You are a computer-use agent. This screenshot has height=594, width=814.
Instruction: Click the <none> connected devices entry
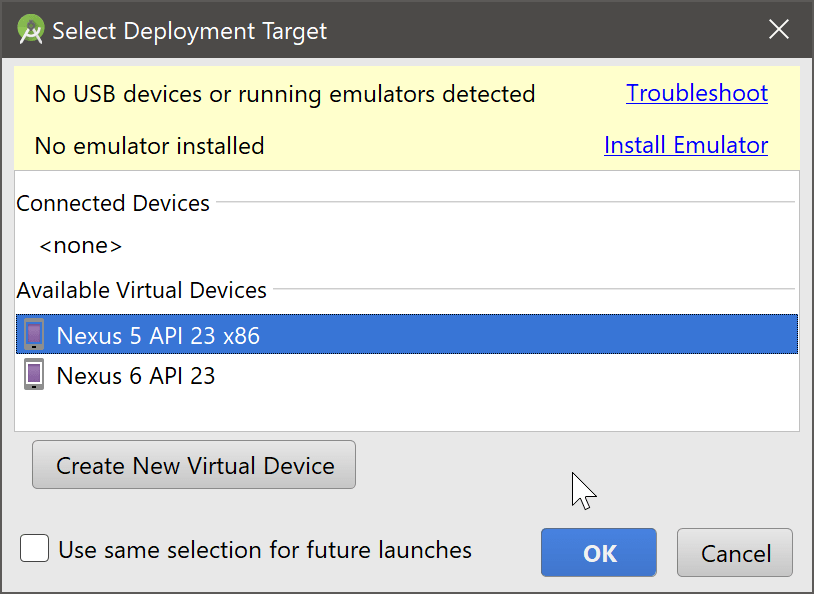pos(80,246)
